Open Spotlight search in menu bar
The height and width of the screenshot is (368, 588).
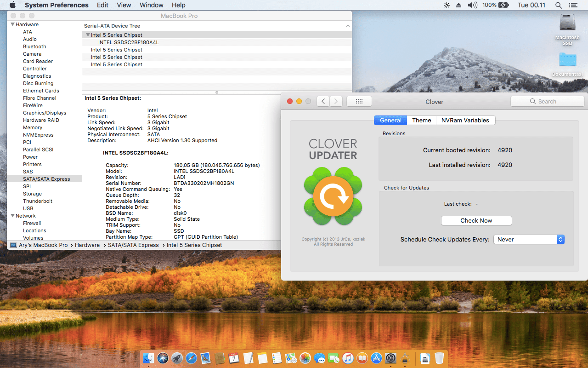point(559,5)
